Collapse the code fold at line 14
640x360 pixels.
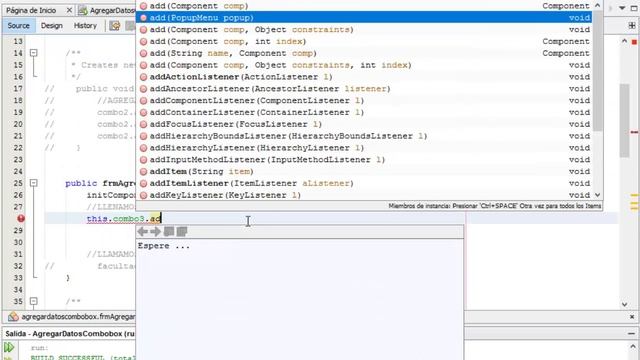(33, 53)
